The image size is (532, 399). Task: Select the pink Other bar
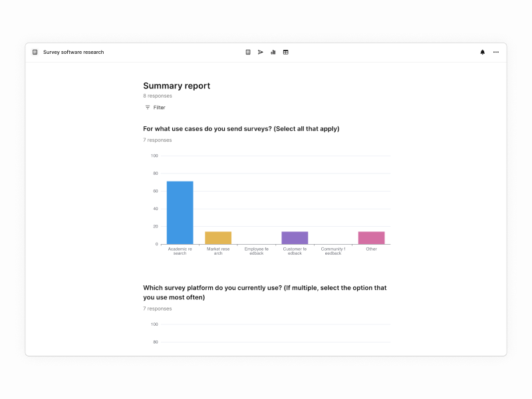(372, 238)
